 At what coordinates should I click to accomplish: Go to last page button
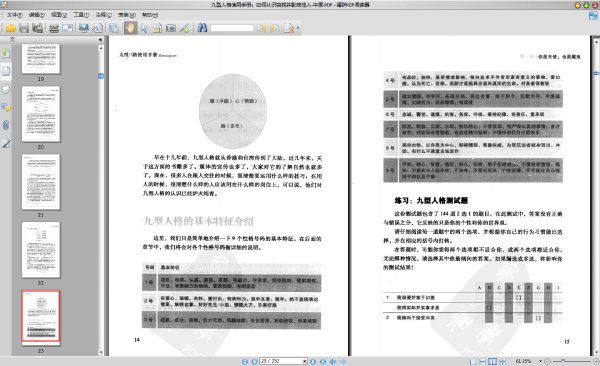(x=323, y=361)
